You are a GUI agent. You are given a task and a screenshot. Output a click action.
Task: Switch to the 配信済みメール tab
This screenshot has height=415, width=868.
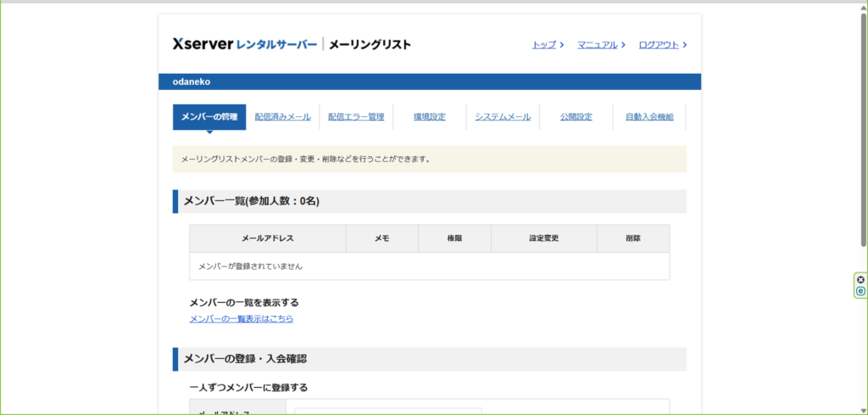pos(283,117)
